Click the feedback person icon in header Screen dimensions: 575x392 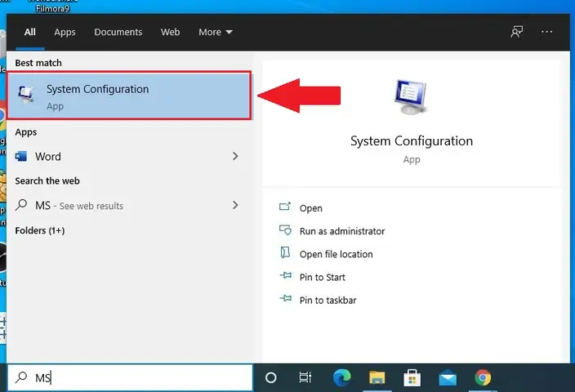point(517,32)
